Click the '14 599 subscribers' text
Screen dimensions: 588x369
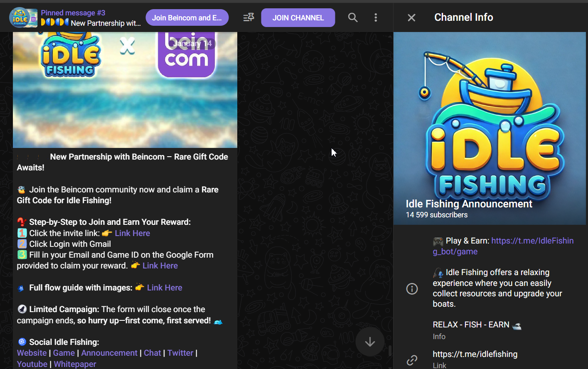pyautogui.click(x=437, y=215)
